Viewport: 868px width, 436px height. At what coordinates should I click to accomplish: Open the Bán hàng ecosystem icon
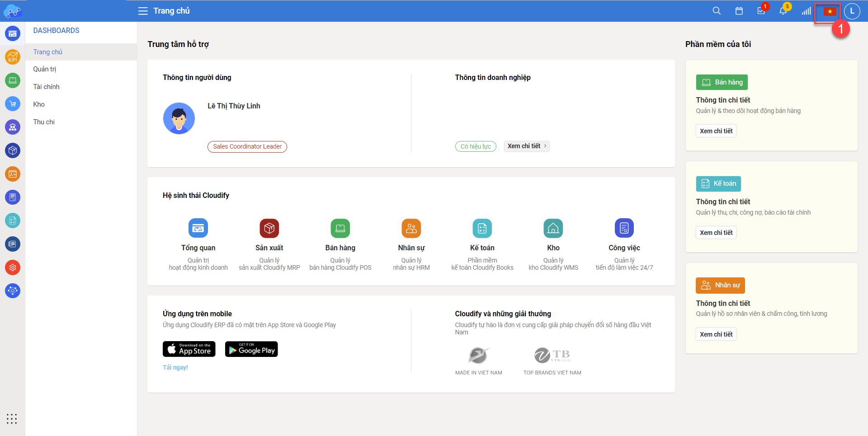340,228
